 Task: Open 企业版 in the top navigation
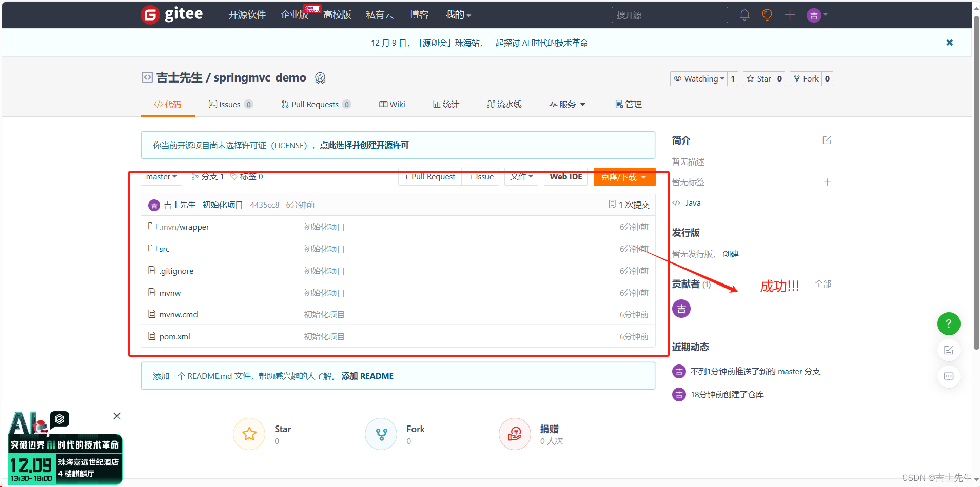click(294, 15)
